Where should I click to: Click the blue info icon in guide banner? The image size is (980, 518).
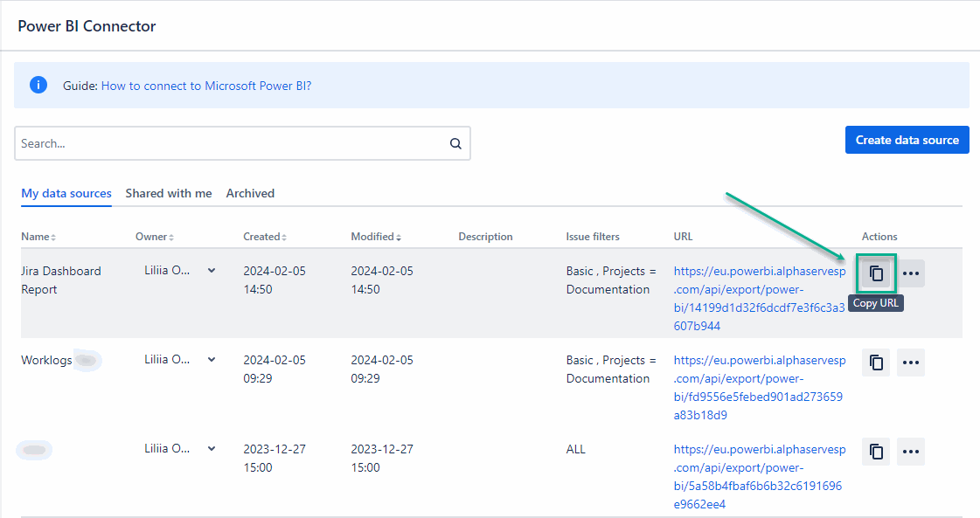tap(38, 86)
